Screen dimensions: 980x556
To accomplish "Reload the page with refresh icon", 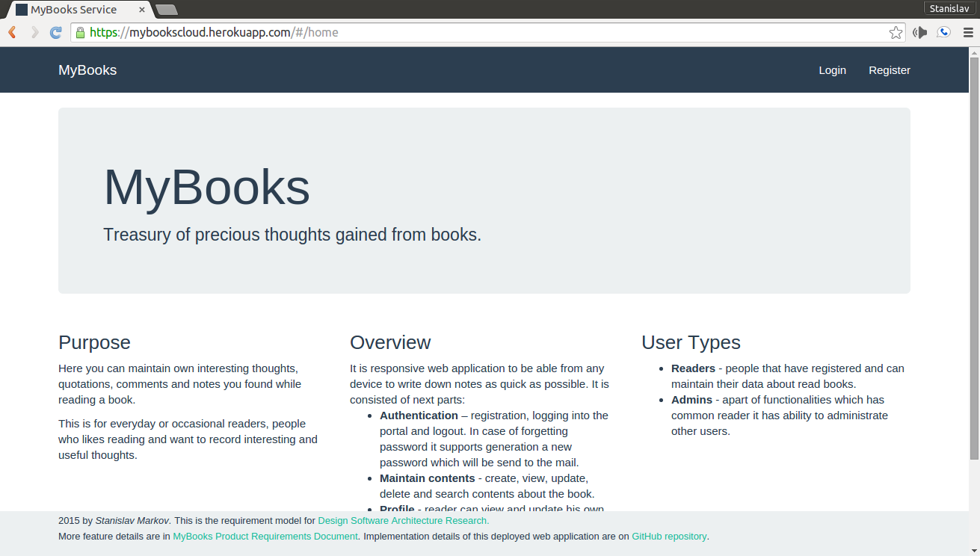I will pyautogui.click(x=55, y=32).
